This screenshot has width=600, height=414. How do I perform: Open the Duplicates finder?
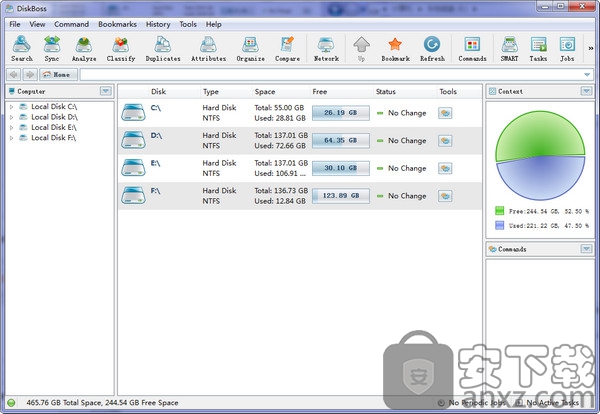coord(163,49)
